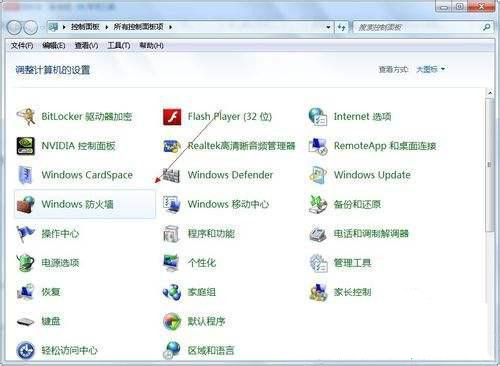The image size is (500, 366).
Task: Expand the arrow after 所有控制面板项 in breadcrumb
Action: [170, 27]
